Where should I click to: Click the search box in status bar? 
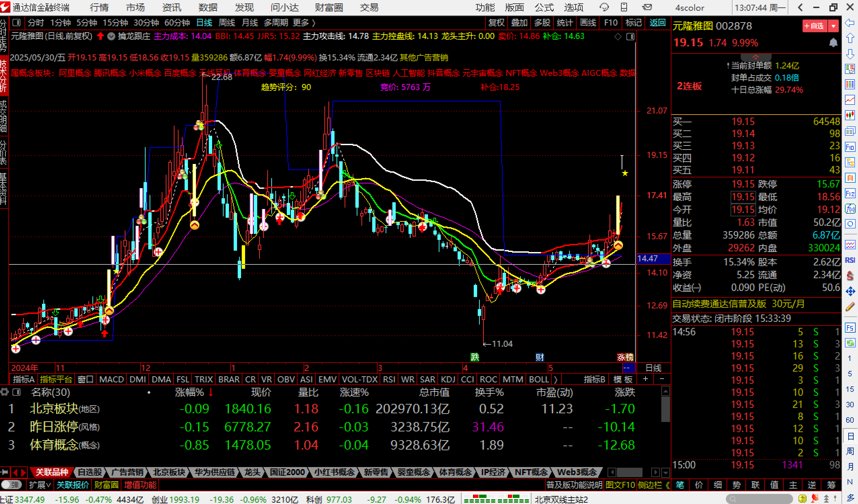pos(759,499)
